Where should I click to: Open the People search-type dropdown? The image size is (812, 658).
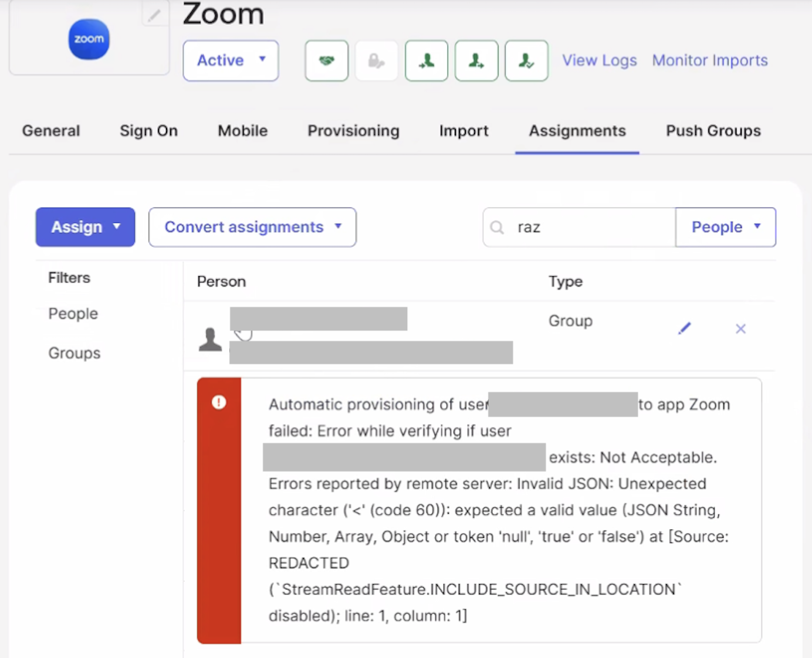click(726, 227)
